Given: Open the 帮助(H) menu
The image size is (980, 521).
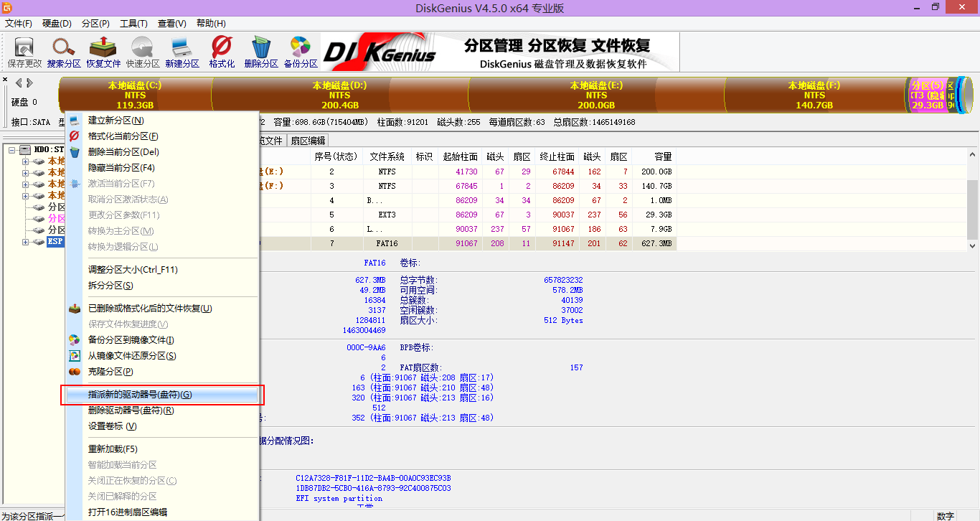Looking at the screenshot, I should pyautogui.click(x=210, y=24).
